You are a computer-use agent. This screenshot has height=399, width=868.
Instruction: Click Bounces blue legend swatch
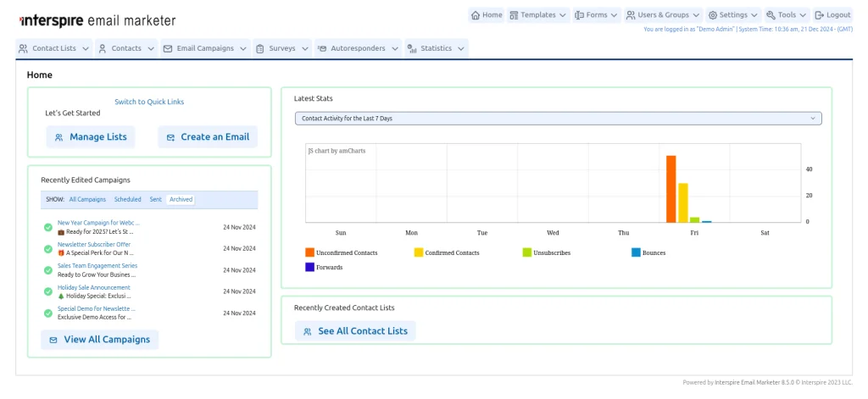coord(636,252)
